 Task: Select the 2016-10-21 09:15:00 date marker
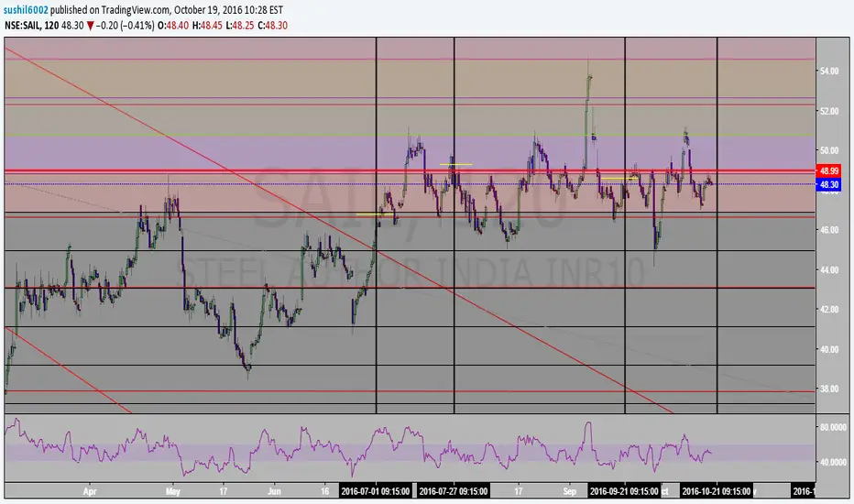pyautogui.click(x=717, y=491)
